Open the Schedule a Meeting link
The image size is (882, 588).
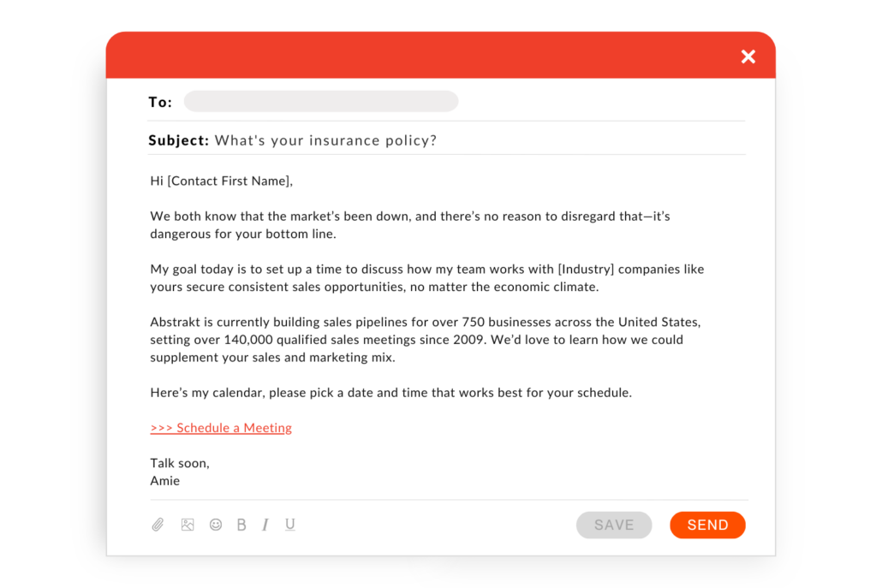[x=221, y=428]
